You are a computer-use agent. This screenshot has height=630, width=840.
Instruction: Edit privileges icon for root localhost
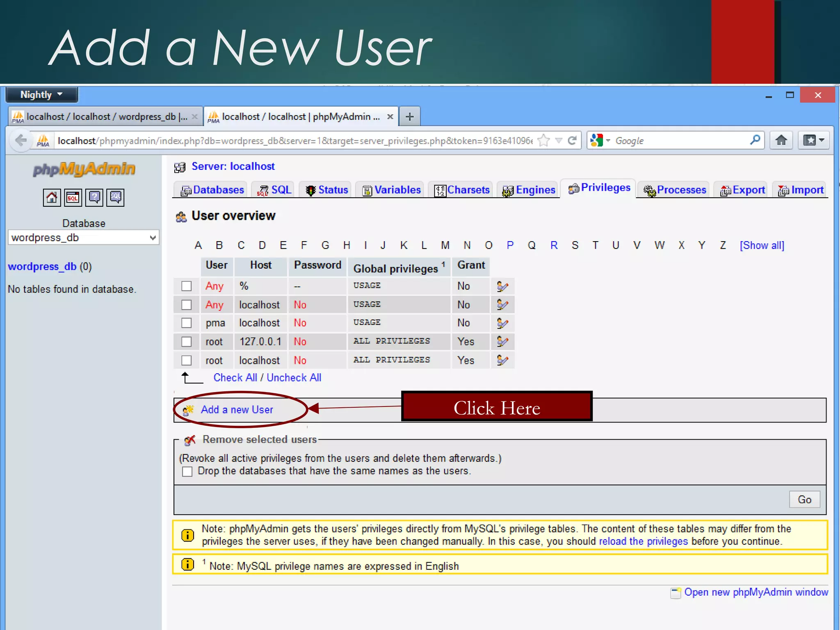coord(502,361)
